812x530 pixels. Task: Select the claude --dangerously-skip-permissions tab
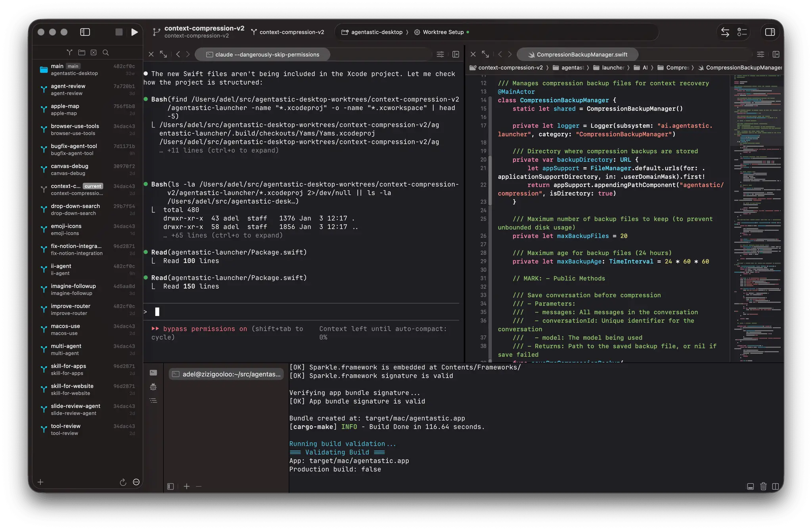(x=262, y=54)
